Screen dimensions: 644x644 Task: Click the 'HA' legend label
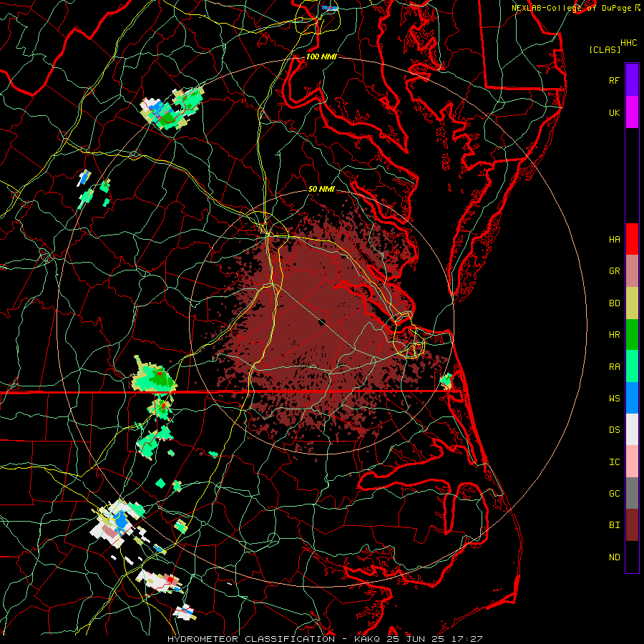614,240
